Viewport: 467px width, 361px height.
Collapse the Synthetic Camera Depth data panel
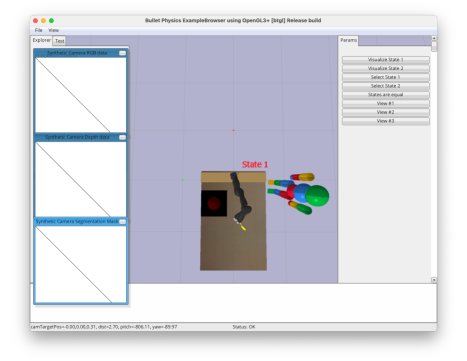point(122,137)
